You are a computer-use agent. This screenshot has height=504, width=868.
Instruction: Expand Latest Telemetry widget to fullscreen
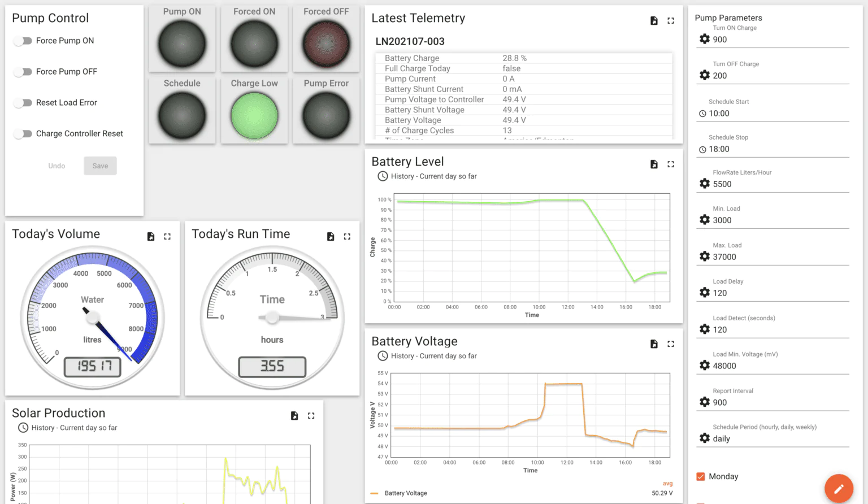click(671, 21)
